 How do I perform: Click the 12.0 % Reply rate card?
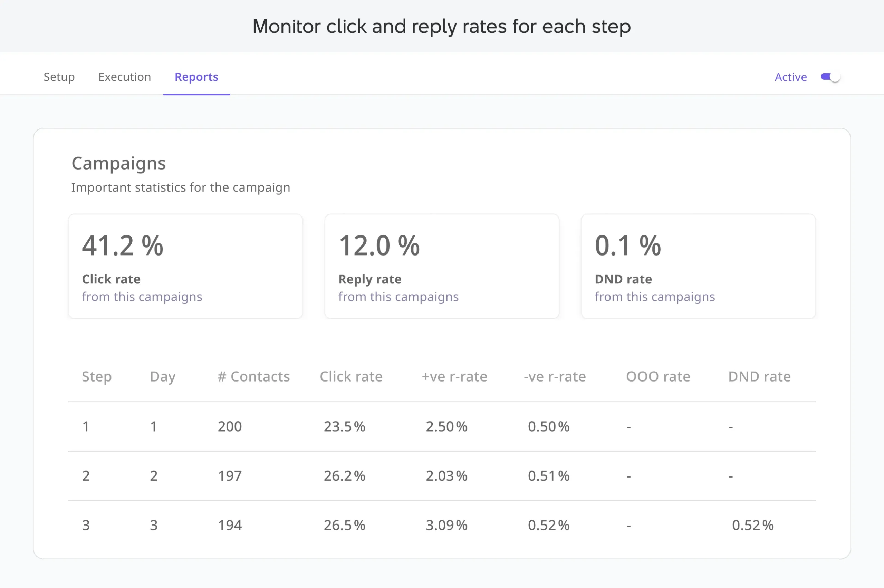(442, 266)
